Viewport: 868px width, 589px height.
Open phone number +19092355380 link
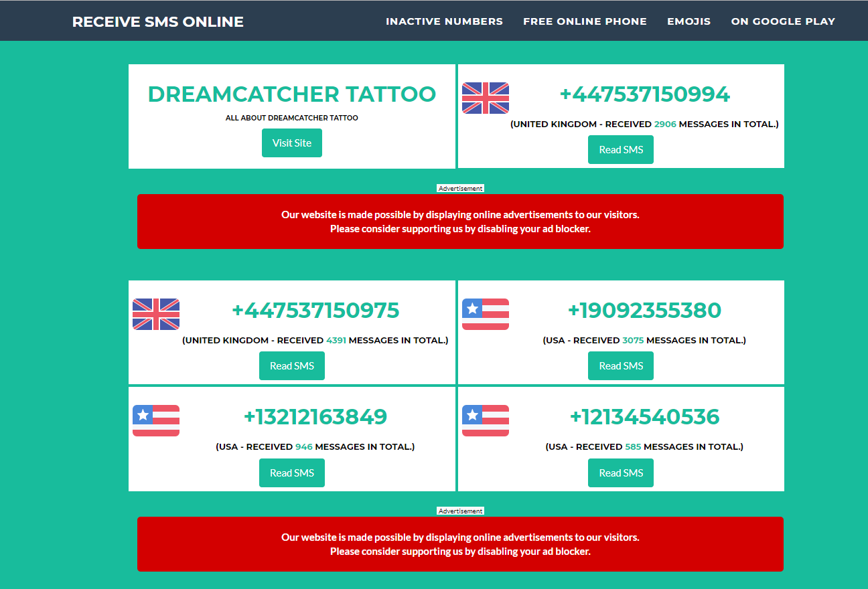644,311
